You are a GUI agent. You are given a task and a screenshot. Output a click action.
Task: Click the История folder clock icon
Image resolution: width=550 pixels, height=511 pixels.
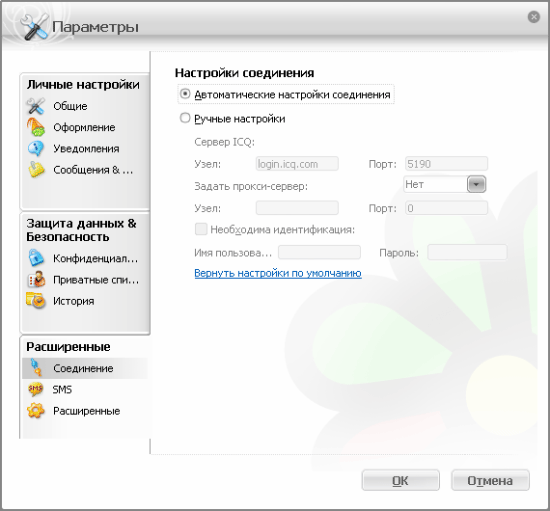point(36,301)
